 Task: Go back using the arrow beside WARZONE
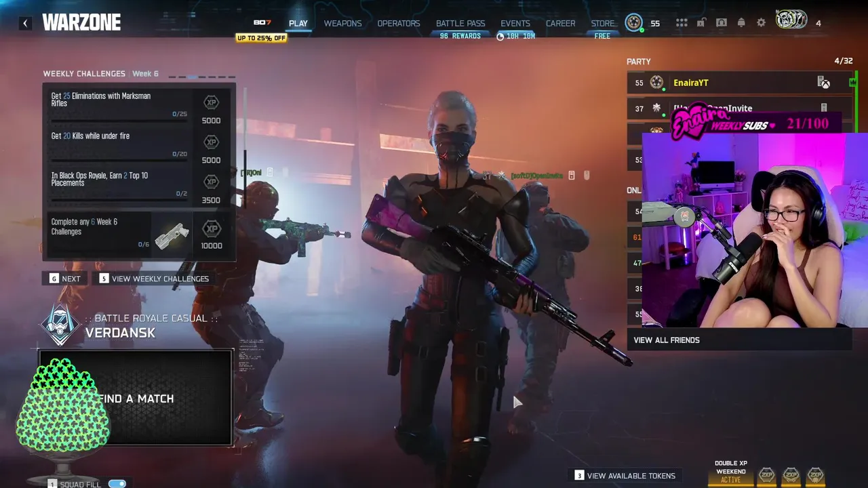25,23
